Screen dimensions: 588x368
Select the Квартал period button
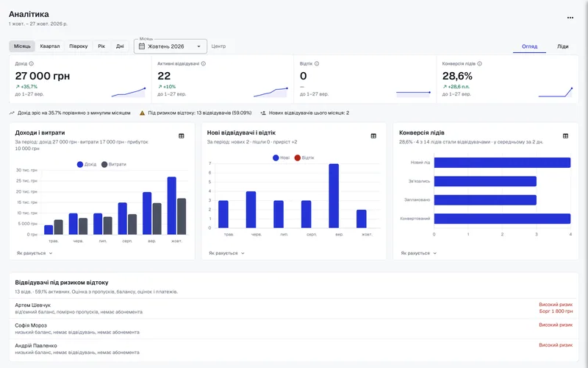pos(50,46)
